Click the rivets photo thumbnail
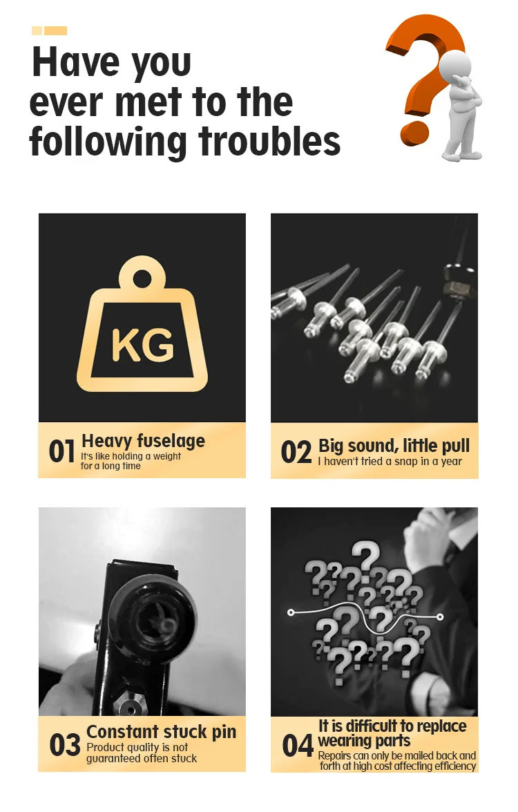This screenshot has height=812, width=518. coord(374,317)
